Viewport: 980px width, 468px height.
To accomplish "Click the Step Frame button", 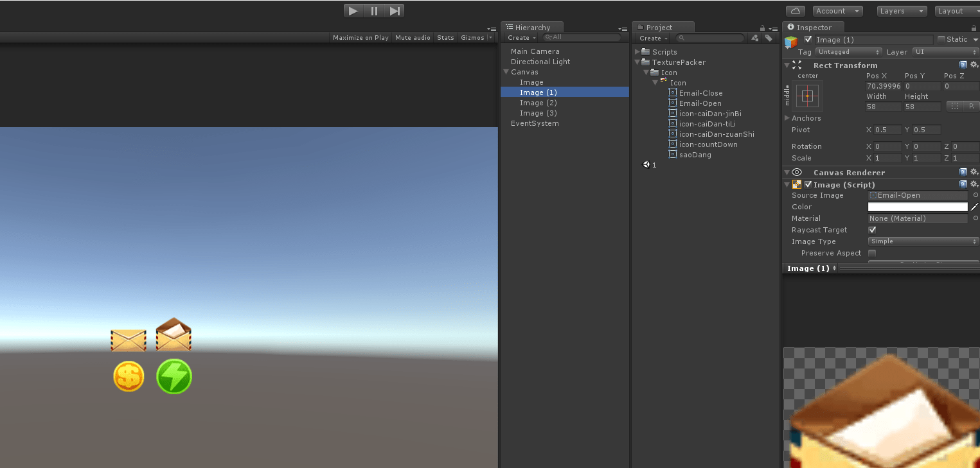I will 395,10.
